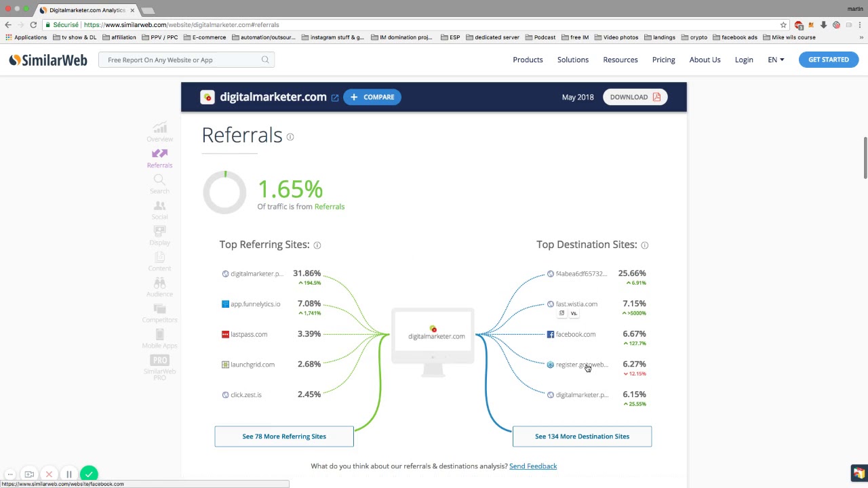Click the Login link
The image size is (868, 488).
point(744,60)
